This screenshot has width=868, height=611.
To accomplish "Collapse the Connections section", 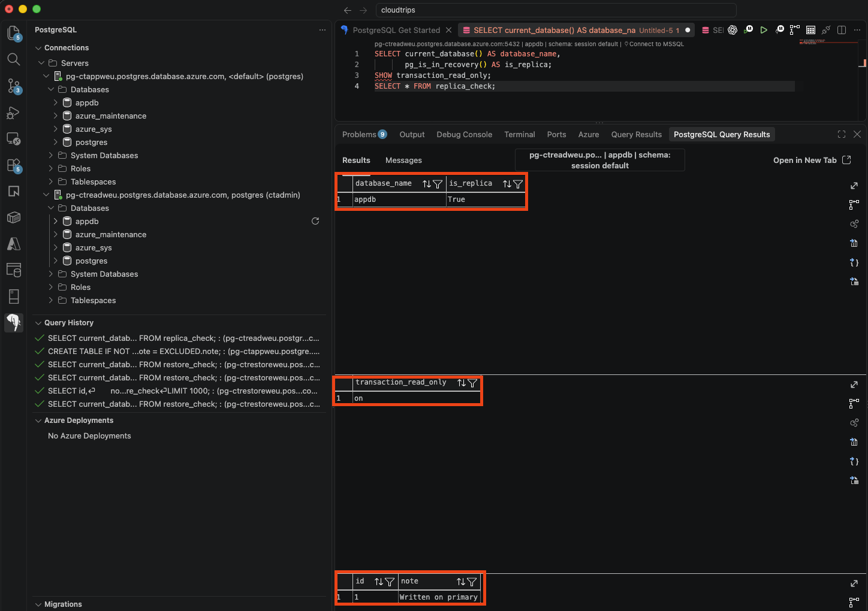I will pyautogui.click(x=38, y=48).
